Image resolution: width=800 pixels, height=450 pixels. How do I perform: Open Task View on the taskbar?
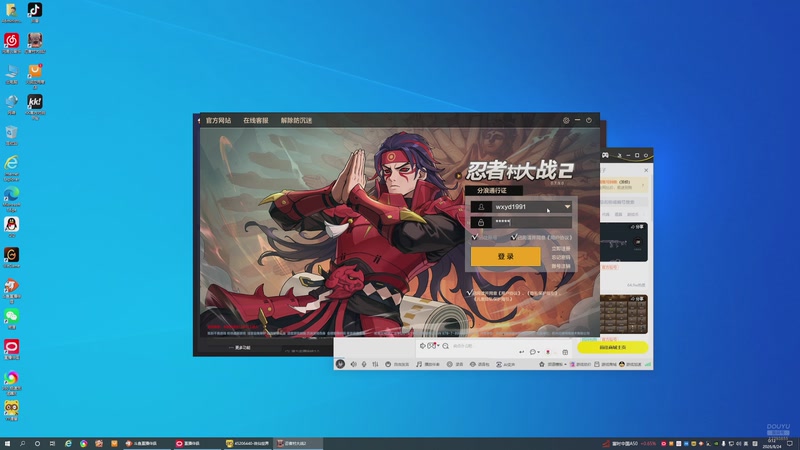pos(52,443)
